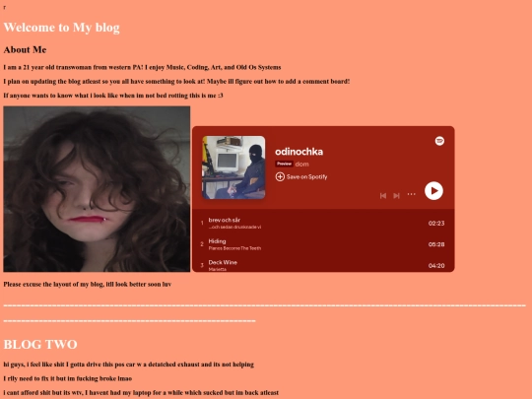
Task: Click the Spotify logo icon
Action: pos(439,141)
